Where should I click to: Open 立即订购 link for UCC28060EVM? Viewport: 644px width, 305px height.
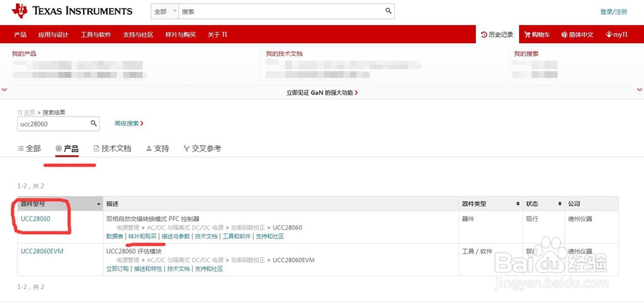pos(117,269)
